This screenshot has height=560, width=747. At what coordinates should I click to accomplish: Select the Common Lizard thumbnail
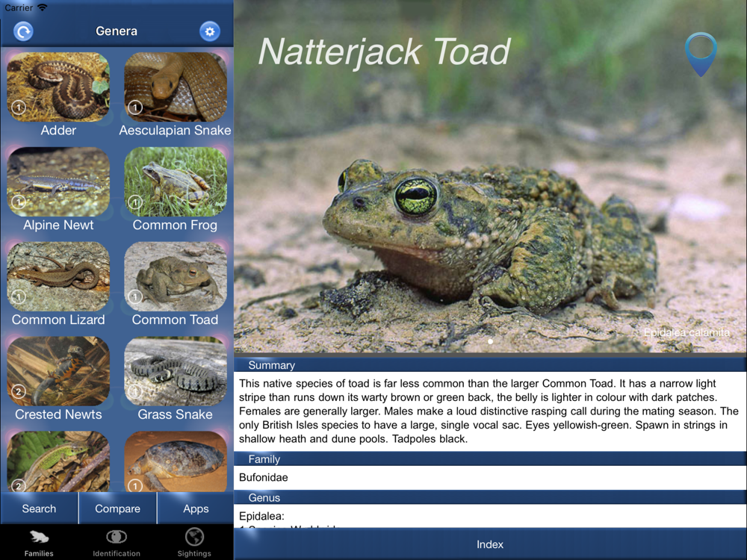point(58,276)
